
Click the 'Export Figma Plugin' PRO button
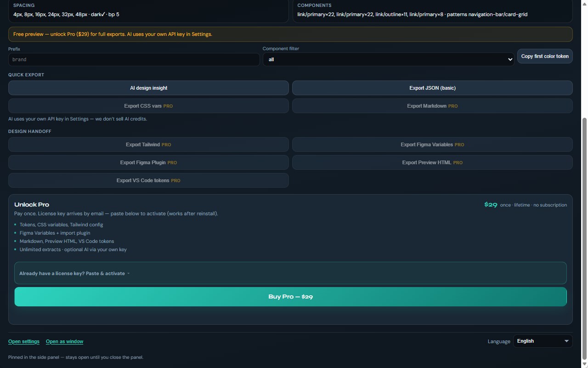pyautogui.click(x=148, y=162)
